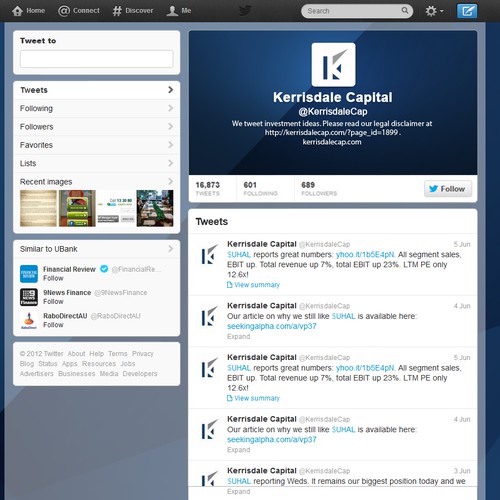
Task: Open the Connect tab
Action: point(79,11)
